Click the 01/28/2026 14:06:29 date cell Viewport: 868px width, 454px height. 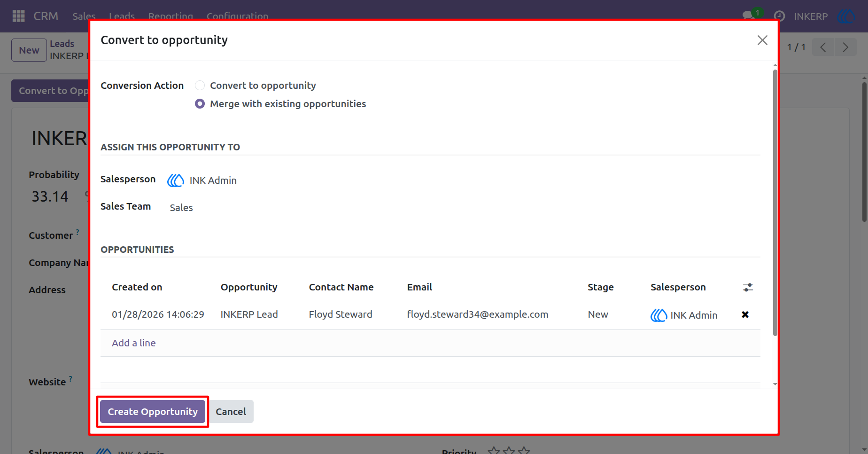(x=158, y=314)
